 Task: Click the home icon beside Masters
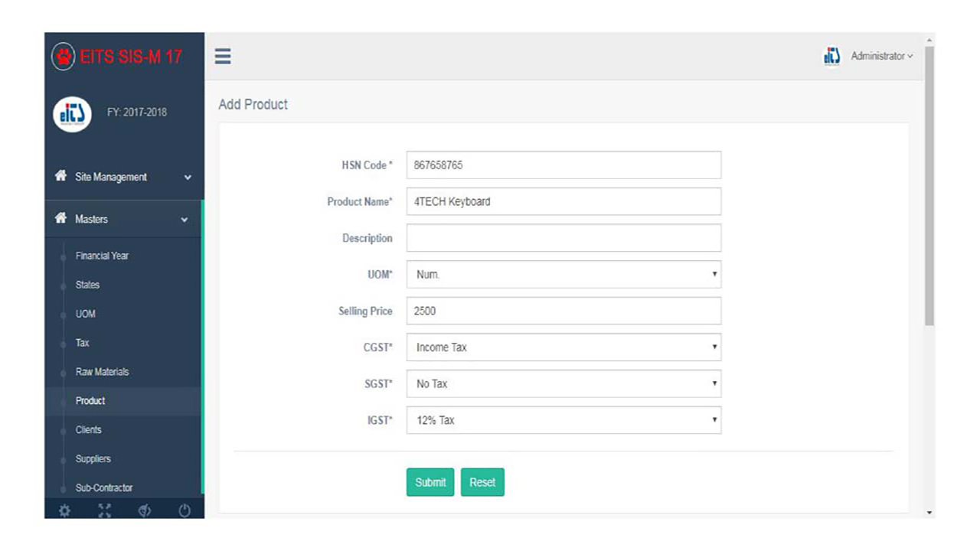60,218
